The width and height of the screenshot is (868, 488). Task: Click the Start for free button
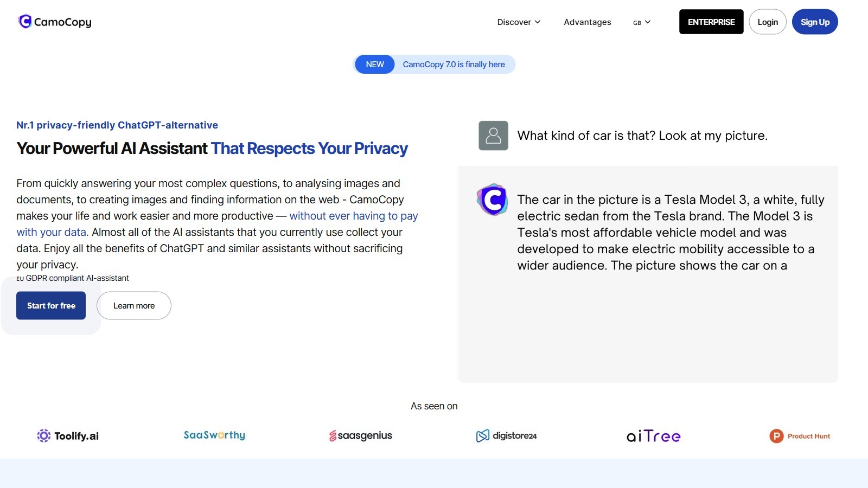pos(51,306)
